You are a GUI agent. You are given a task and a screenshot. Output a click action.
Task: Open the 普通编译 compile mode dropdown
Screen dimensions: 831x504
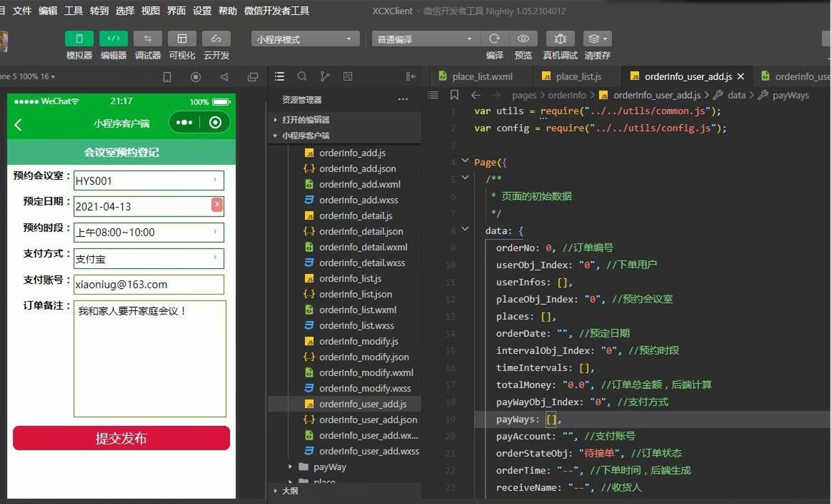click(425, 39)
